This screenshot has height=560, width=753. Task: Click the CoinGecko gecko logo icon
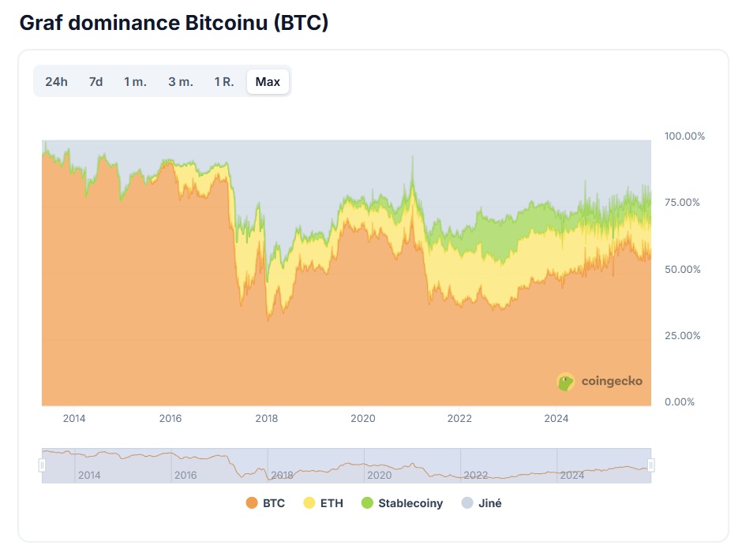point(566,383)
